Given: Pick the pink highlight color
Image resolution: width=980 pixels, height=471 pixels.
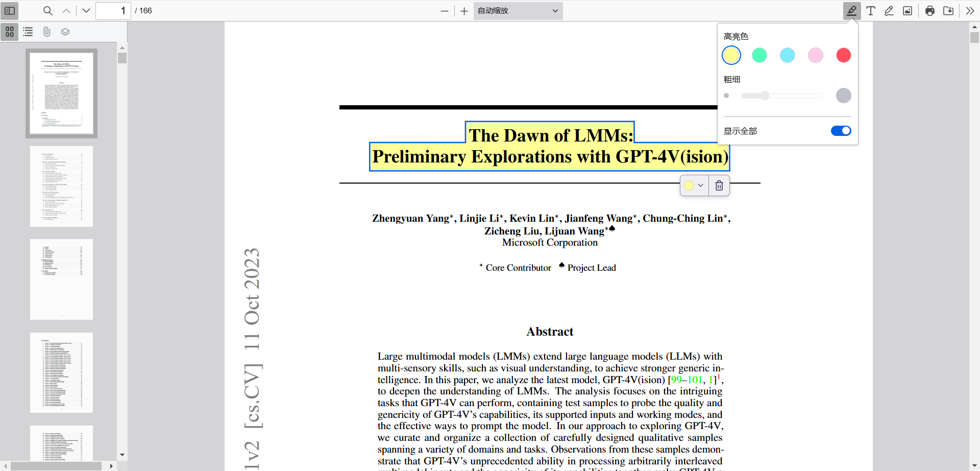Looking at the screenshot, I should pyautogui.click(x=816, y=55).
